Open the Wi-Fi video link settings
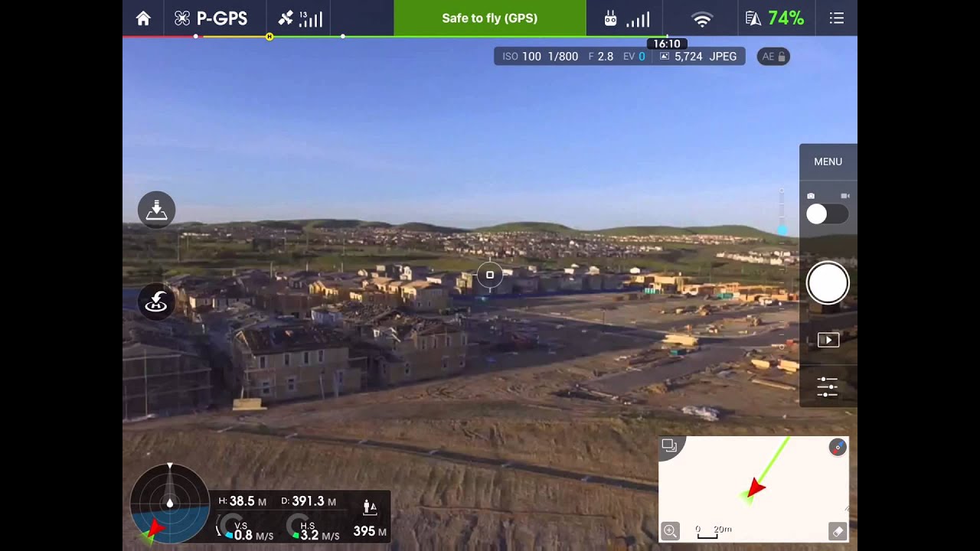 pyautogui.click(x=701, y=19)
